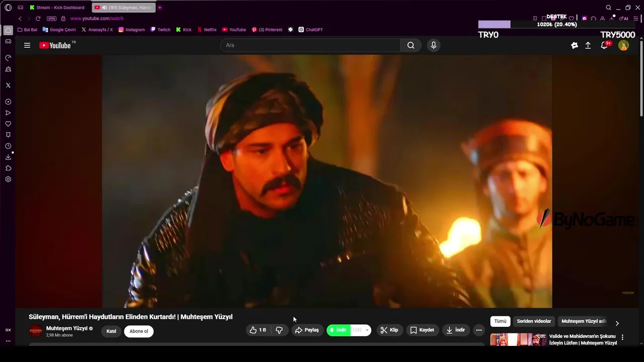644x362 pixels.
Task: Expand 1080 quality dropdown
Action: tap(361, 330)
